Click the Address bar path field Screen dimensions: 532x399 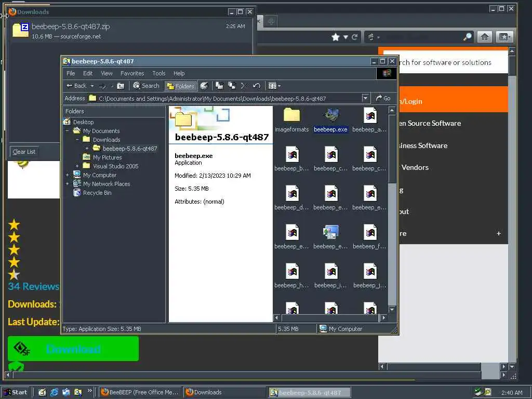(224, 98)
